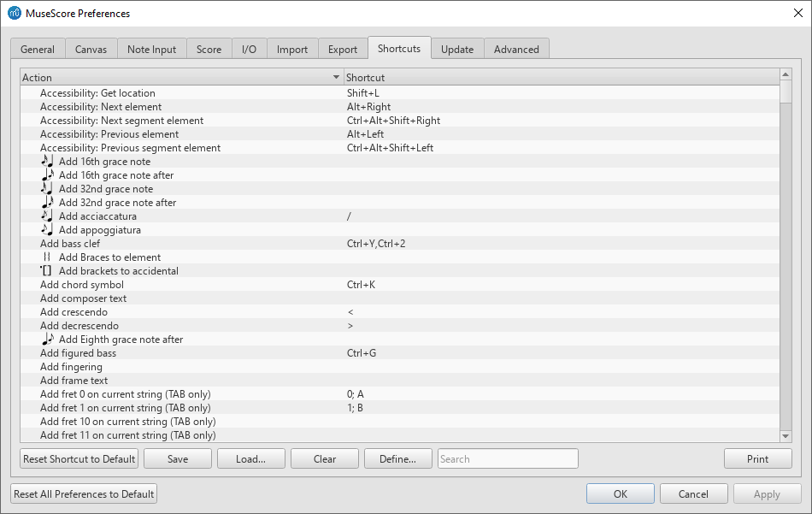The image size is (812, 514).
Task: Open the Canvas preferences tab
Action: (x=91, y=49)
